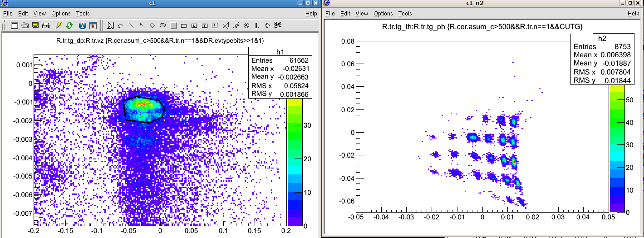Click the Save canvas icon

tap(35, 25)
